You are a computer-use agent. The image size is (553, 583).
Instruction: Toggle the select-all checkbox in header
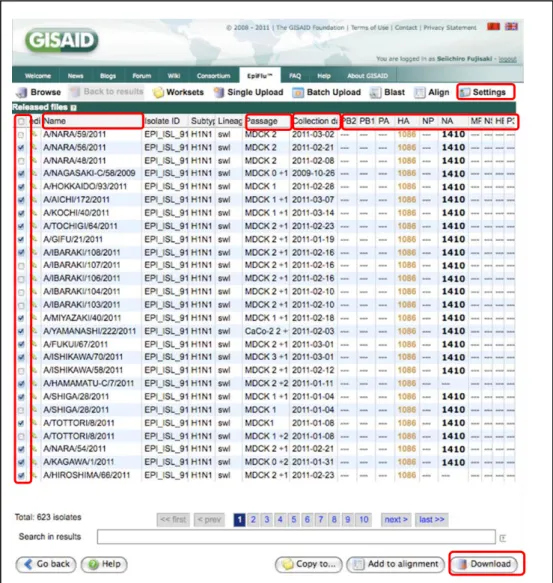21,122
